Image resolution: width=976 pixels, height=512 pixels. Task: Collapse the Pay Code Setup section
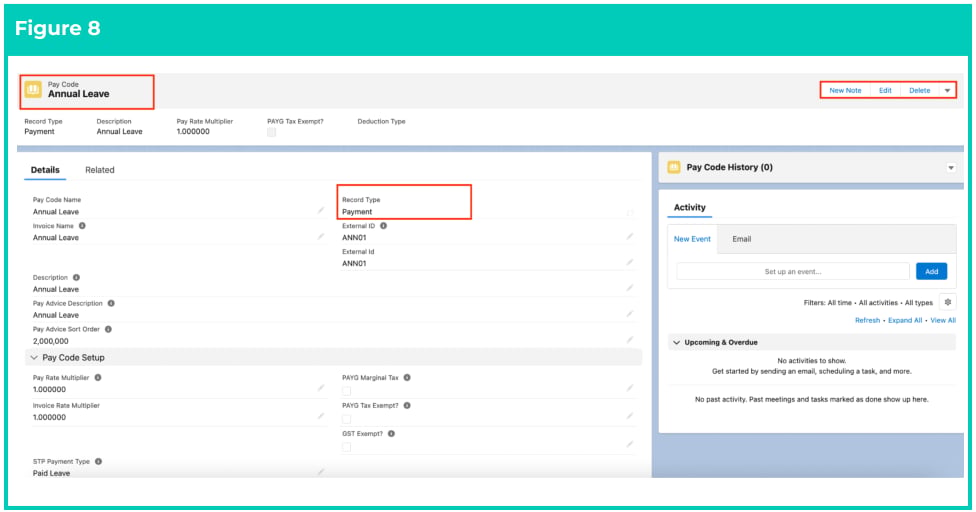[34, 358]
